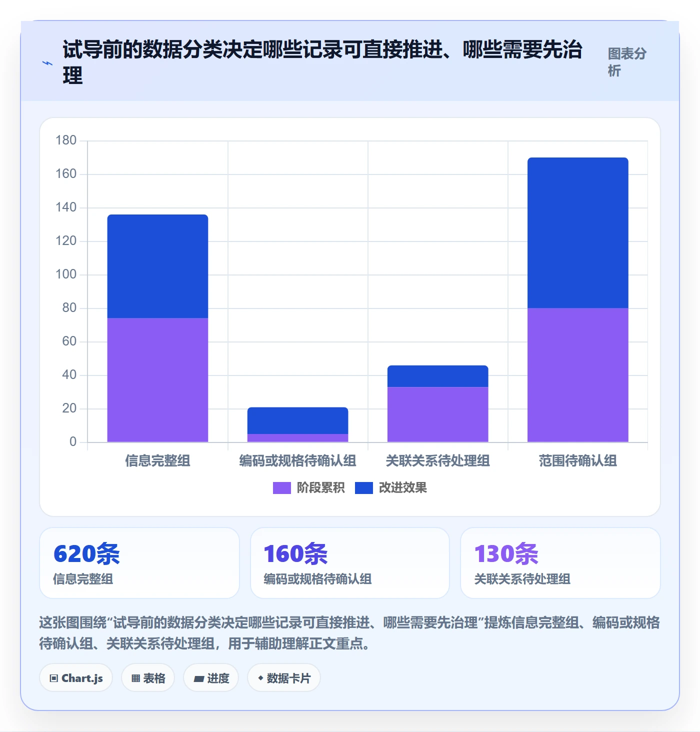This screenshot has width=700, height=732.
Task: Click the 180 y-axis tick label
Action: 66,140
